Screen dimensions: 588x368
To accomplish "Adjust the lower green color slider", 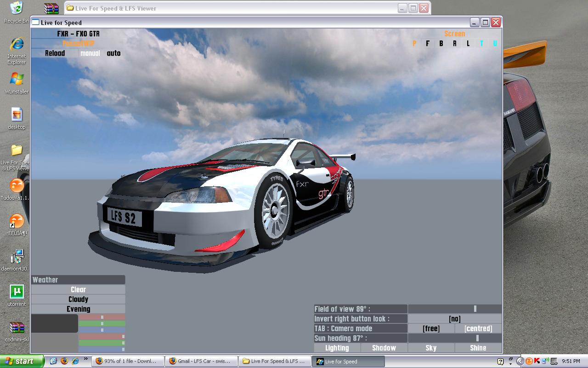I will (102, 343).
